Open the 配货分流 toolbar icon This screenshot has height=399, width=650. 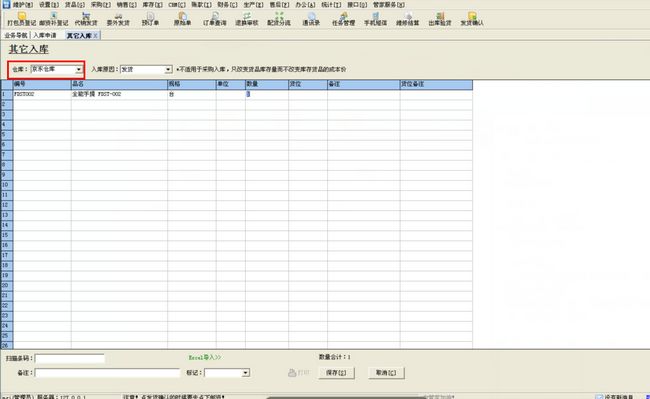pyautogui.click(x=279, y=19)
